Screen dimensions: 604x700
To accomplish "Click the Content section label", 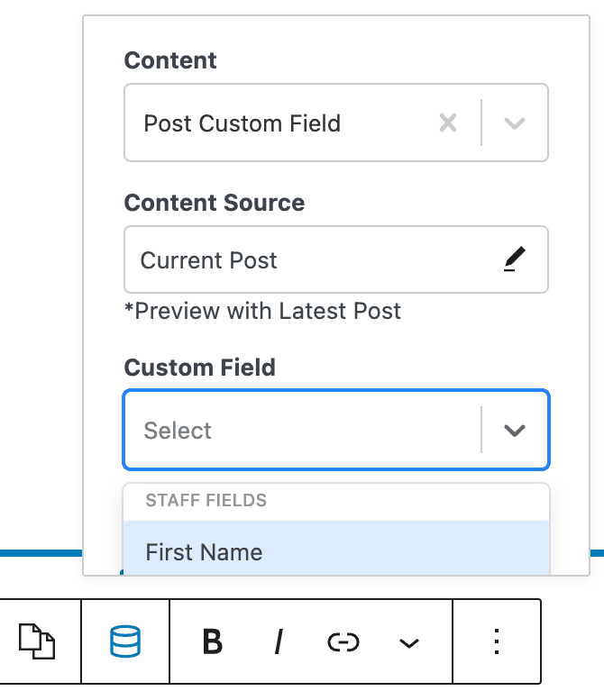I will (x=170, y=60).
